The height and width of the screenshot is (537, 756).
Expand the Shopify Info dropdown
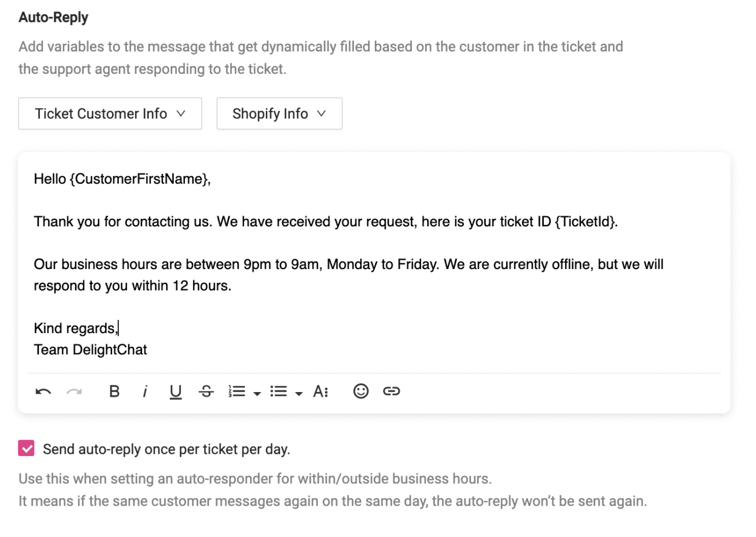279,114
